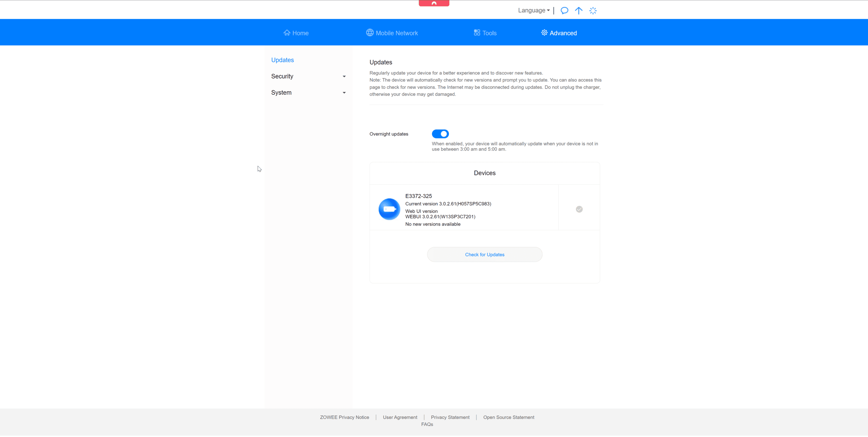The image size is (868, 437).
Task: Click the E3372-325 USB dongle icon
Action: coord(389,209)
